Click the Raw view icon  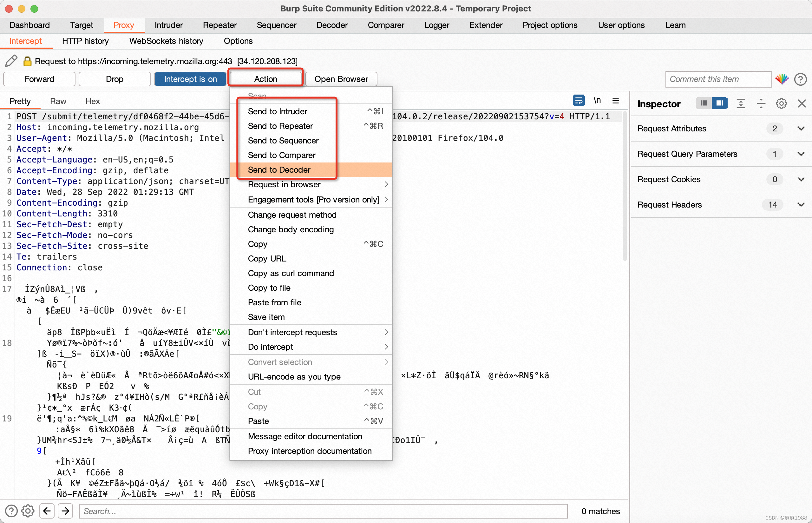[58, 101]
